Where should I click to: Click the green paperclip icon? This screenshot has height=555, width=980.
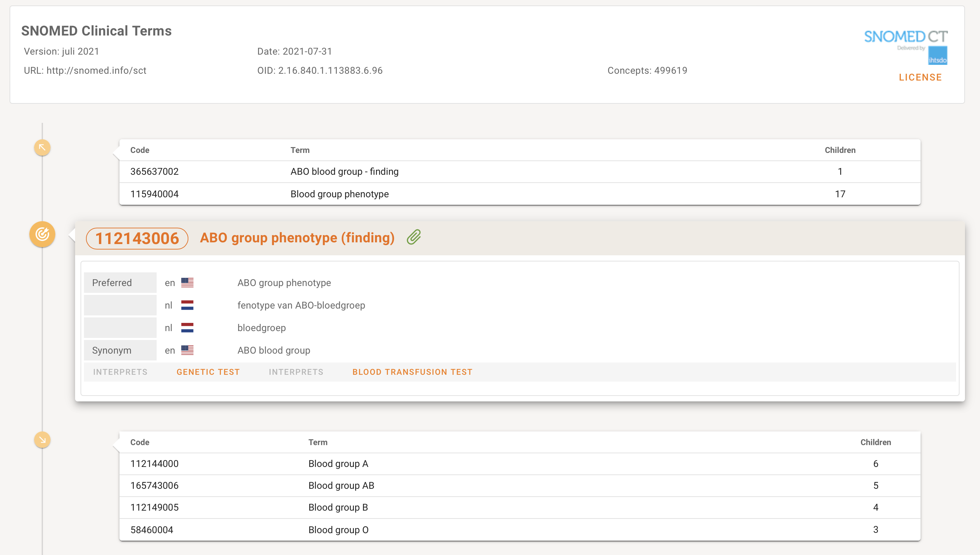coord(414,237)
